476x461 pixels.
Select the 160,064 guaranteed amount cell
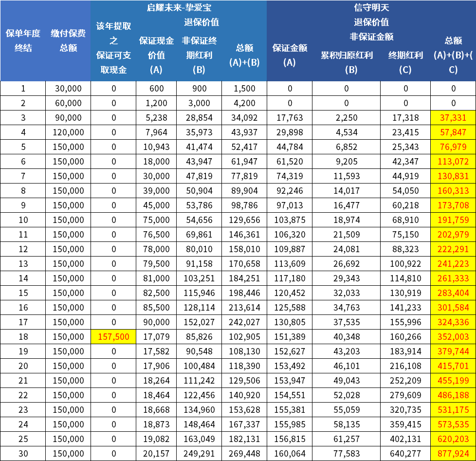tap(289, 454)
